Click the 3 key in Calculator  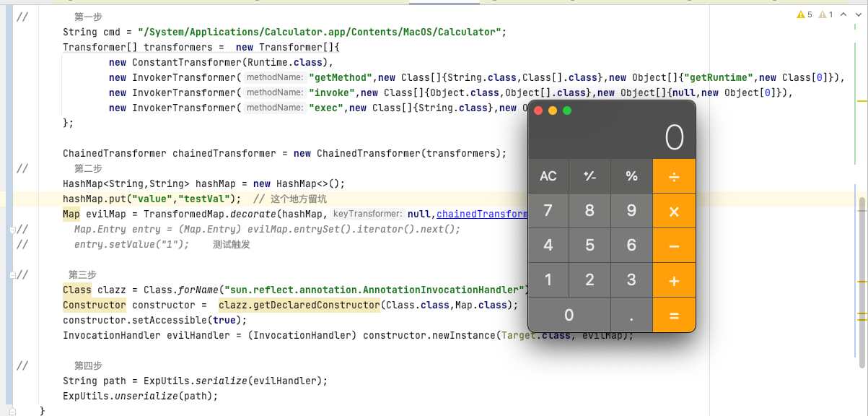(x=631, y=280)
